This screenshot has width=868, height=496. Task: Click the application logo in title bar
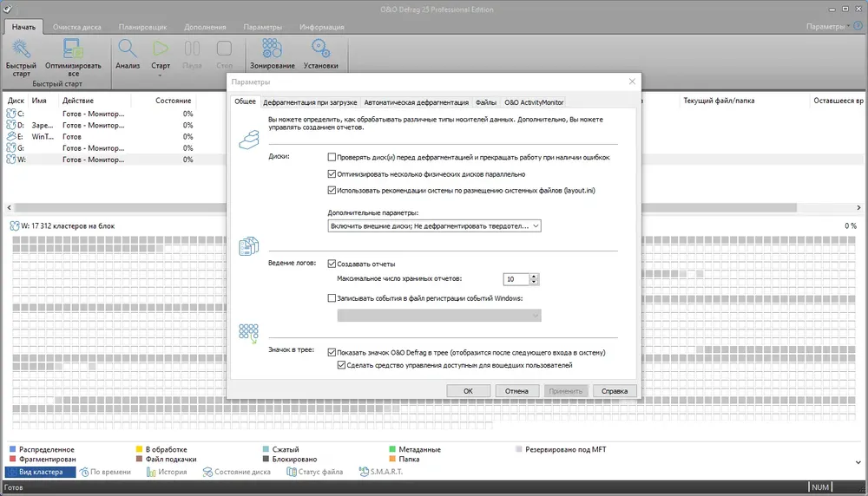click(x=7, y=9)
